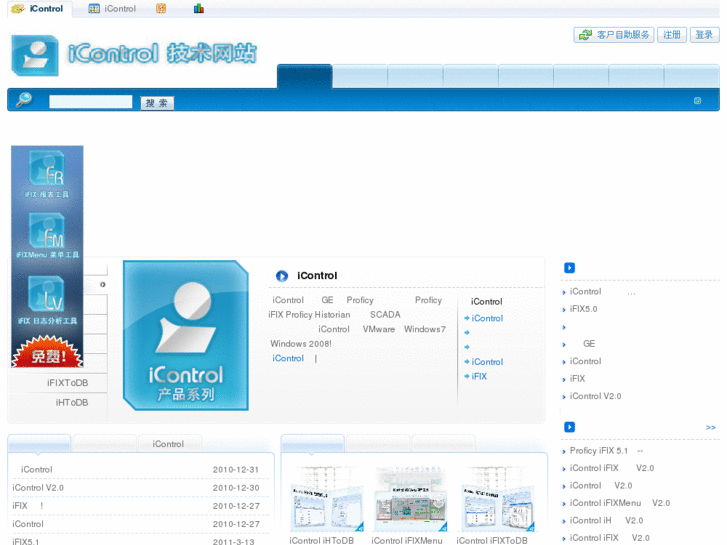Switch to the second iControl browser tab
Viewport: 727px width, 545px height.
point(113,9)
